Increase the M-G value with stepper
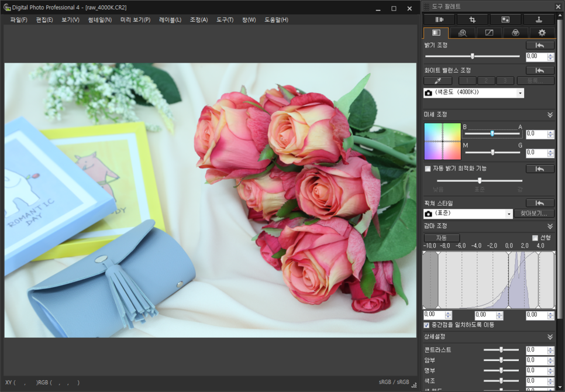 pos(550,152)
